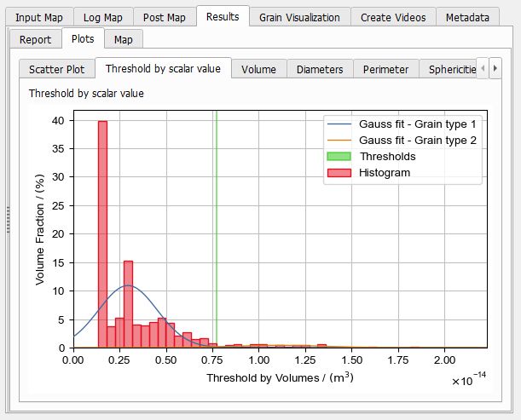This screenshot has height=420, width=521.
Task: Click the Thresholds green legend swatch
Action: (x=339, y=157)
